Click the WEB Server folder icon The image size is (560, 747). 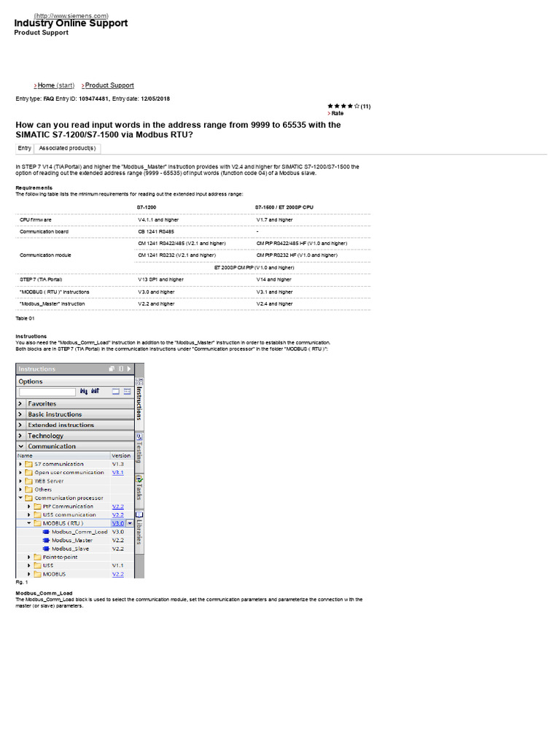coord(28,481)
